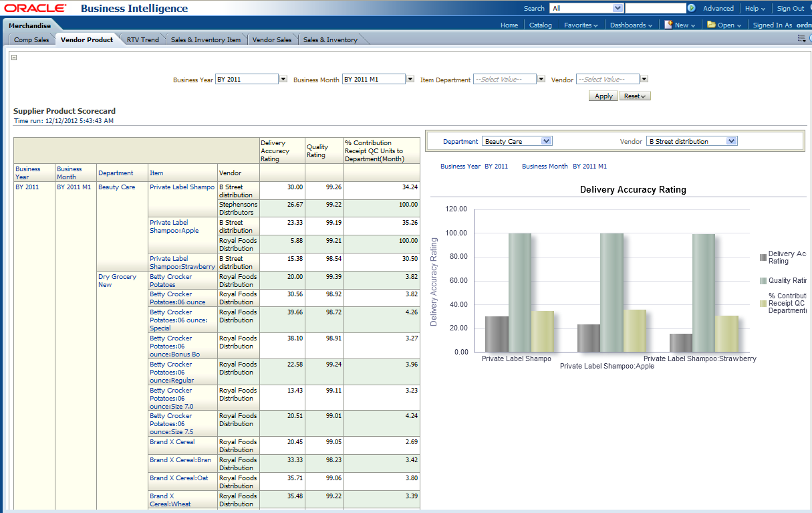Click the New document icon

668,25
